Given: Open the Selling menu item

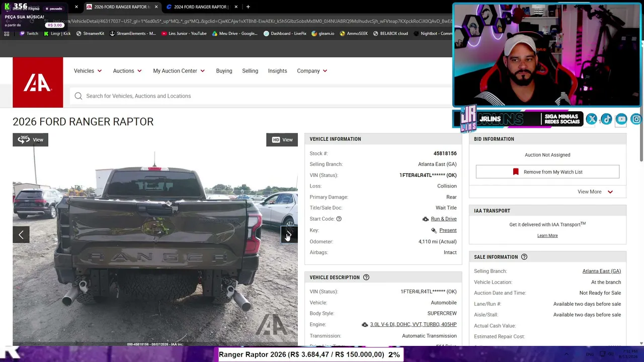Looking at the screenshot, I should point(250,71).
